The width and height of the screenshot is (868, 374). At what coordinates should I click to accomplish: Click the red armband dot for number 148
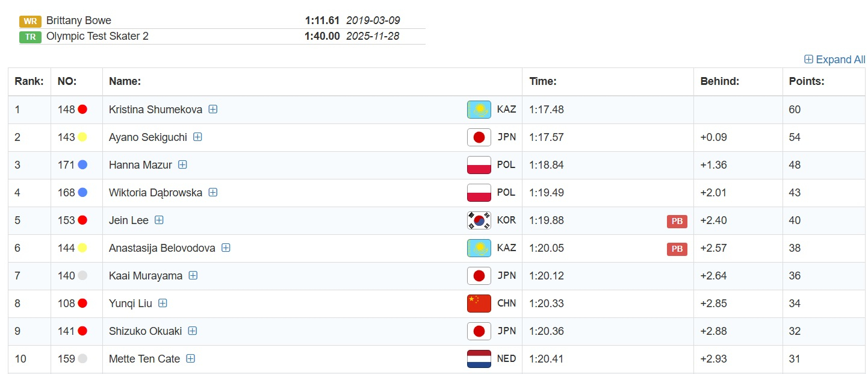coord(82,110)
